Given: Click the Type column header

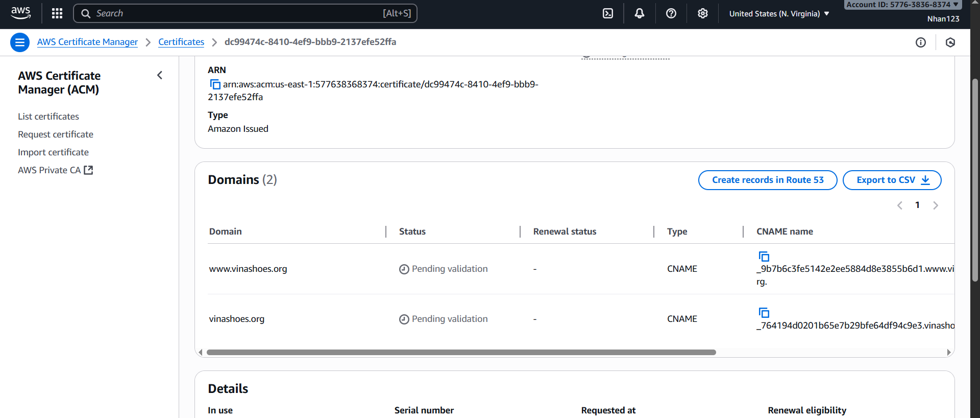Looking at the screenshot, I should click(677, 231).
